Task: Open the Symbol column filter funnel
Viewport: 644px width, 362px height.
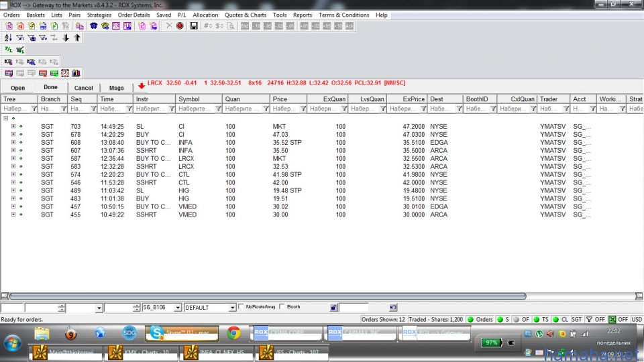Action: (219, 109)
